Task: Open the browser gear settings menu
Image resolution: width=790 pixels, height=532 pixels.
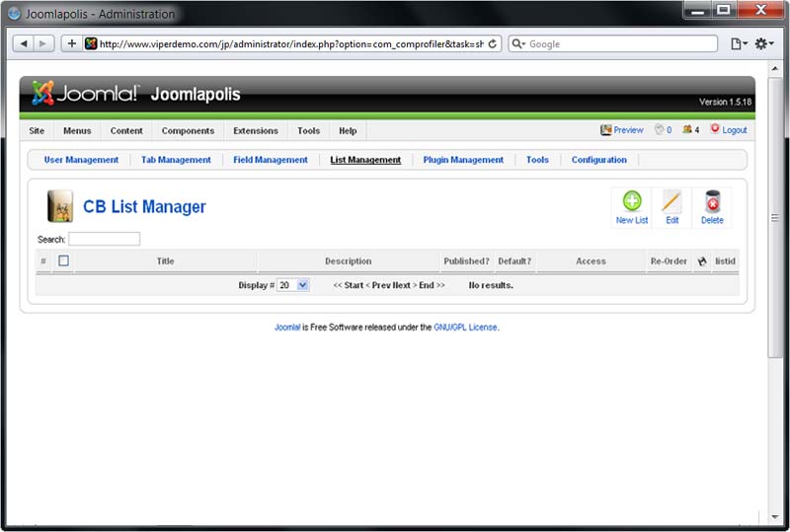Action: tap(763, 43)
